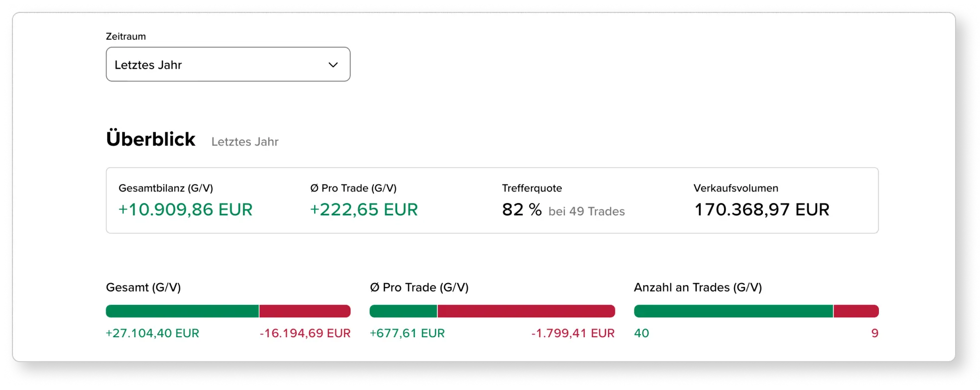980x390 pixels.
Task: Click the winning trades count 40
Action: click(641, 333)
